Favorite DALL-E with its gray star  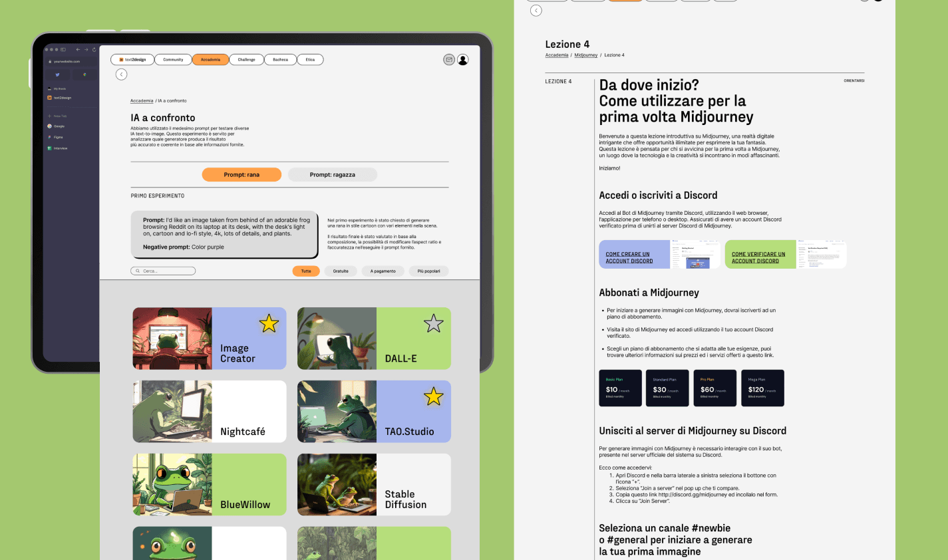pos(434,323)
